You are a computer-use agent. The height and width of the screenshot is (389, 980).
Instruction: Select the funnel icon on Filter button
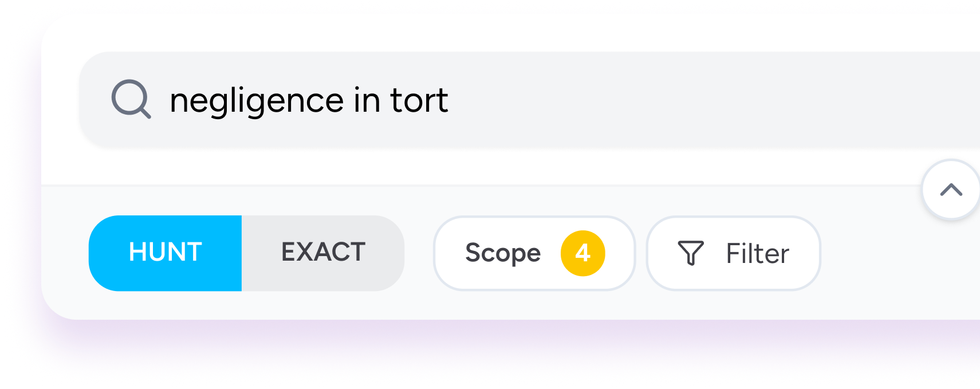[x=691, y=253]
